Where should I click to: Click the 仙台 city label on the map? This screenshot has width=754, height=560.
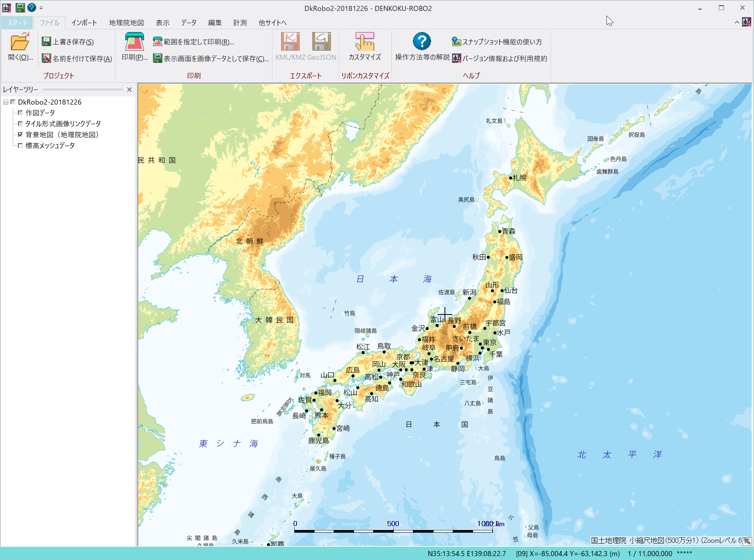coord(511,290)
